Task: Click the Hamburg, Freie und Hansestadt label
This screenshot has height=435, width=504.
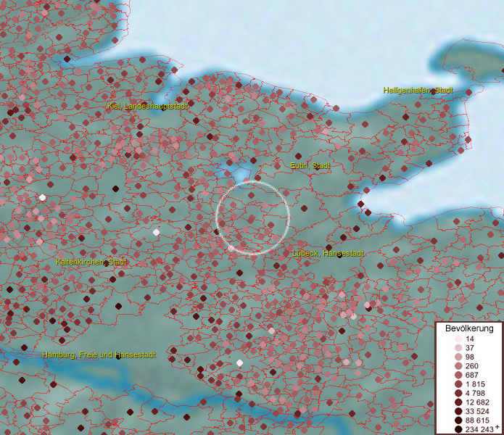Action: coord(99,355)
